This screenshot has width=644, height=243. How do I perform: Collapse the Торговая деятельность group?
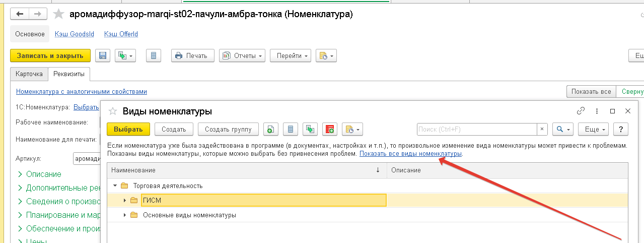[115, 186]
